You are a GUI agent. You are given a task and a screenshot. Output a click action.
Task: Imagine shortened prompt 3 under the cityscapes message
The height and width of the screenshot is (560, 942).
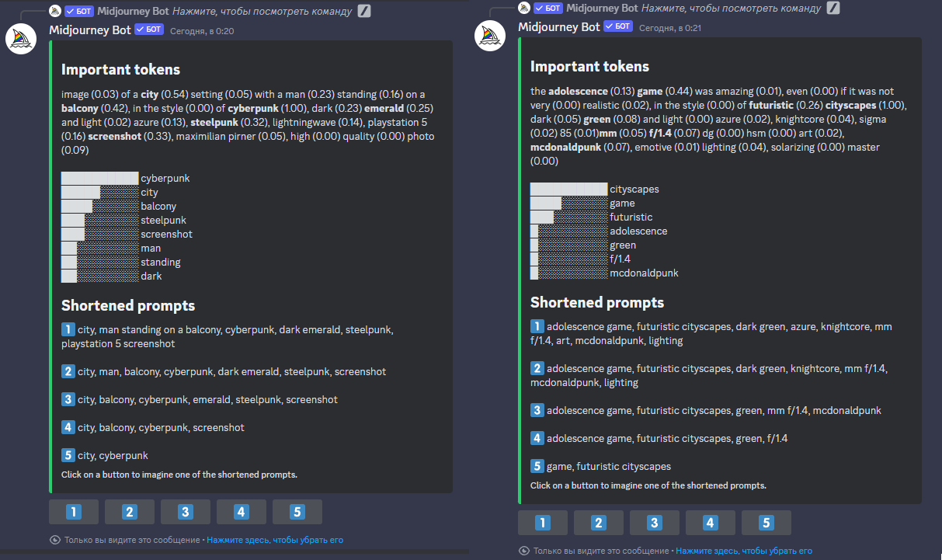coord(655,523)
